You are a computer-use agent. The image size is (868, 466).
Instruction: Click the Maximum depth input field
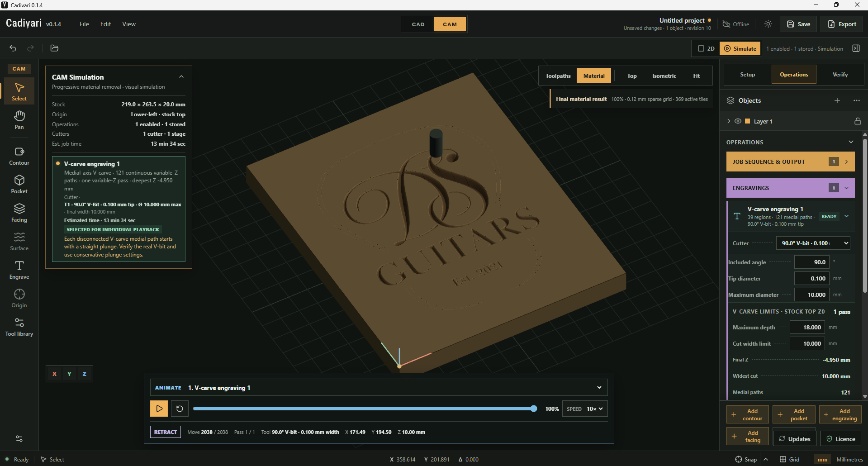click(807, 327)
